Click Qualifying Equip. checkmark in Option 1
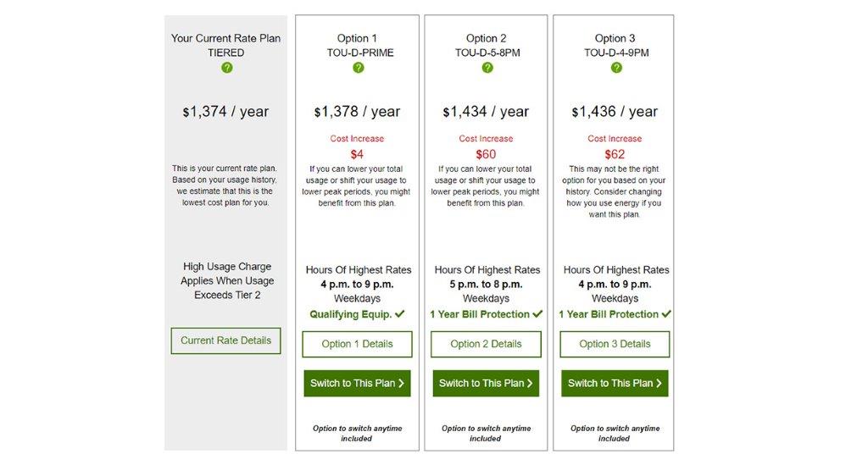The width and height of the screenshot is (868, 465). click(x=400, y=314)
